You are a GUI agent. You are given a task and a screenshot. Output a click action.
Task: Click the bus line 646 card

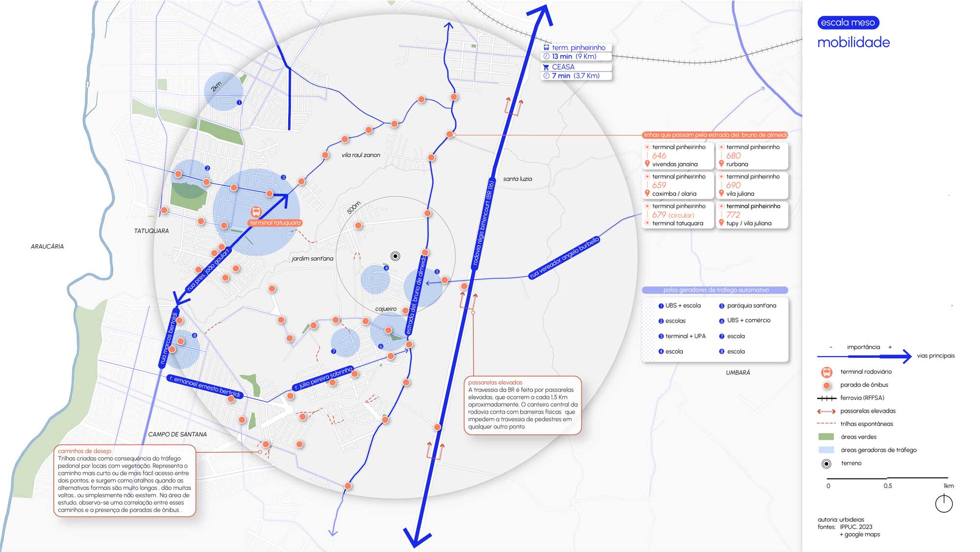[678, 156]
